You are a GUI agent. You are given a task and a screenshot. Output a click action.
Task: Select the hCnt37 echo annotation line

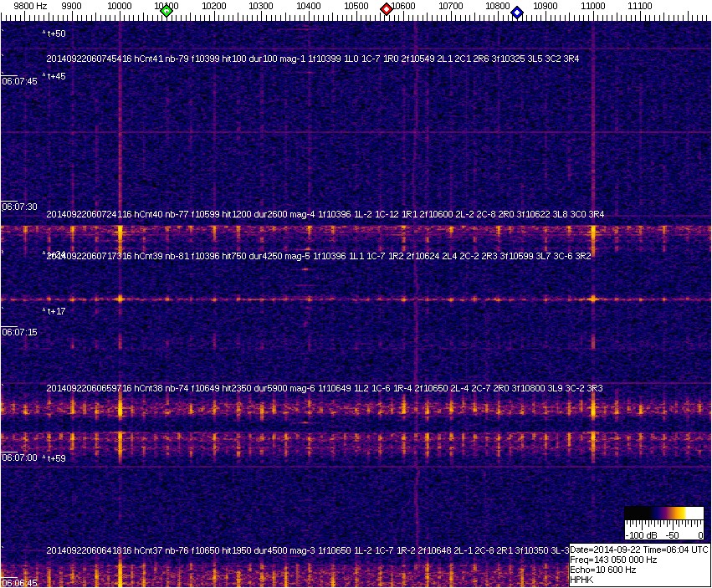(x=307, y=550)
